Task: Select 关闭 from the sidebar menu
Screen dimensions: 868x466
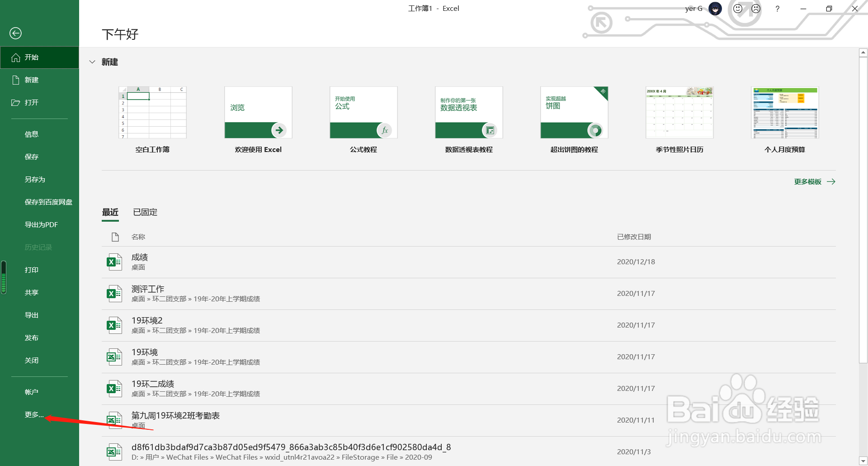Action: [x=31, y=360]
